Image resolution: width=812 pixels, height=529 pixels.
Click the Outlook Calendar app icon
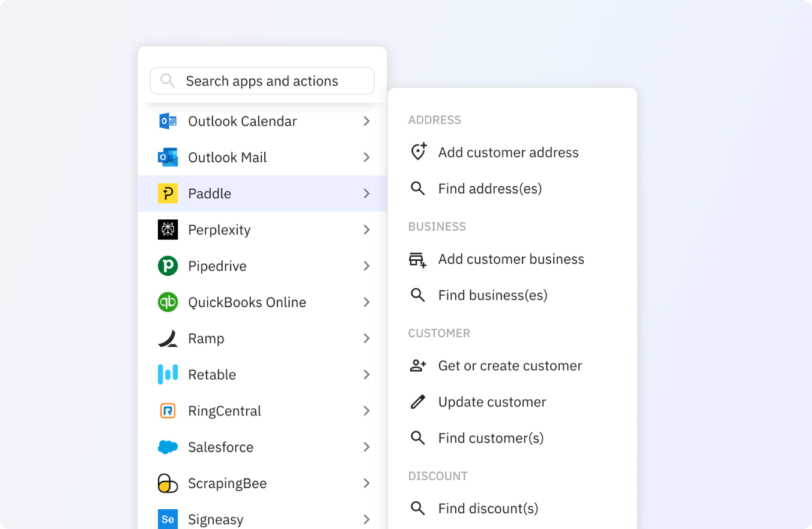coord(168,121)
